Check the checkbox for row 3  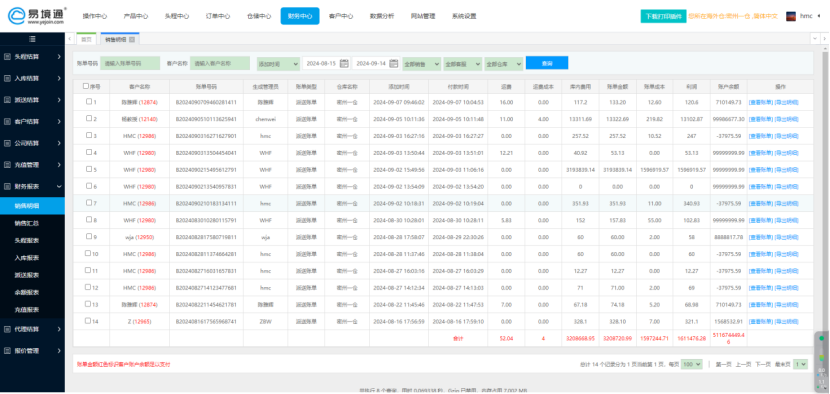pyautogui.click(x=89, y=136)
